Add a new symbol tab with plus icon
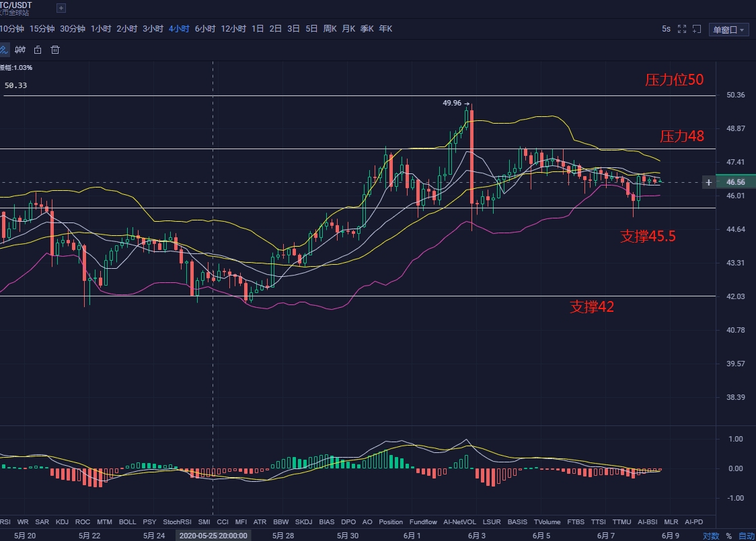756x541 pixels. [61, 7]
